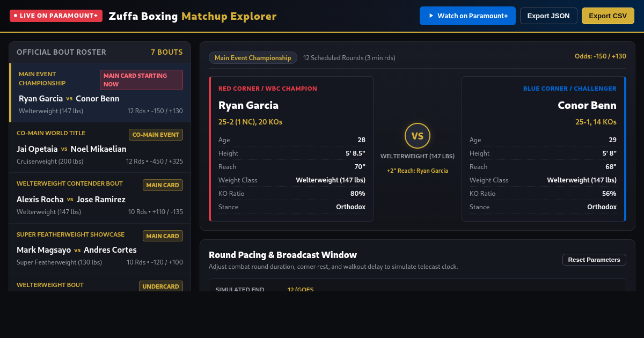Click Conor Benn's KO Ratio value 56%
Viewport: 644px width, 338px height.
[x=609, y=193]
